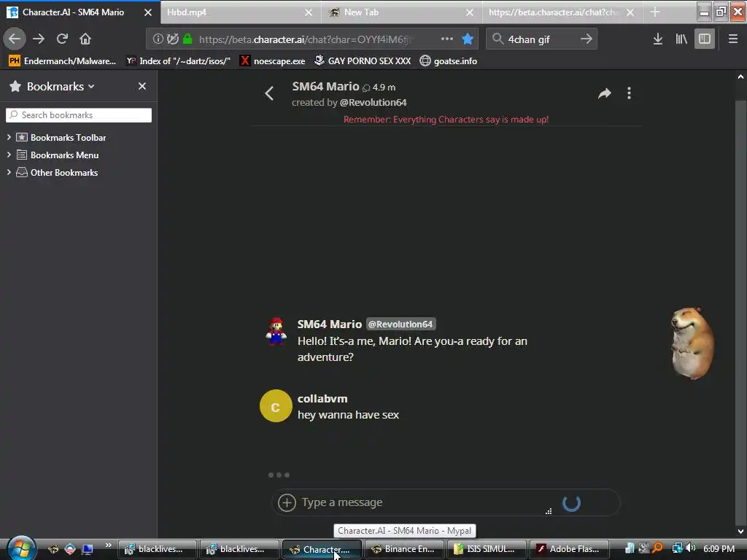Image resolution: width=747 pixels, height=560 pixels.
Task: Open the Library icon
Action: [x=681, y=39]
